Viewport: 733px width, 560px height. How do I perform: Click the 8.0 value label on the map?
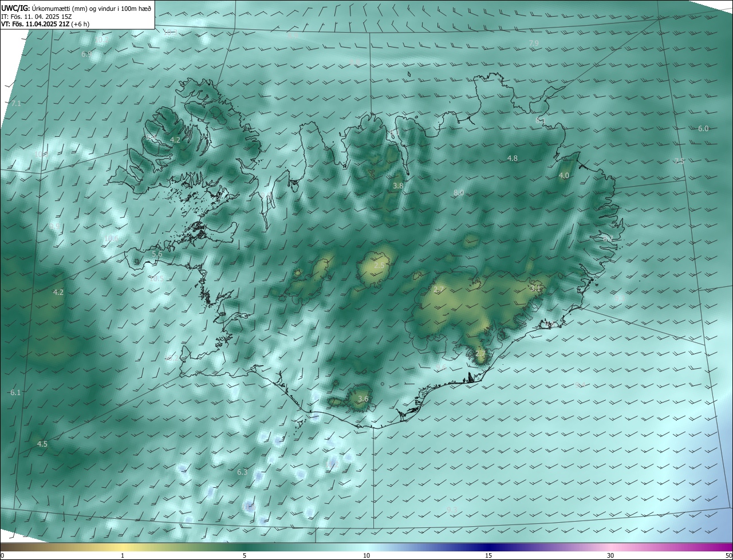[459, 193]
